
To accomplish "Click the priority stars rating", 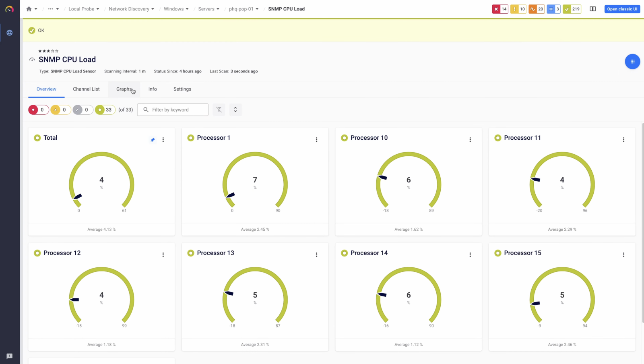I will coord(48,51).
